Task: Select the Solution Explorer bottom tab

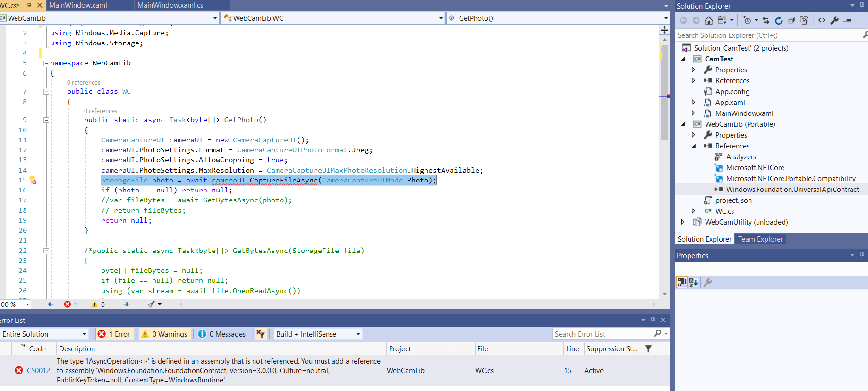Action: pos(704,239)
